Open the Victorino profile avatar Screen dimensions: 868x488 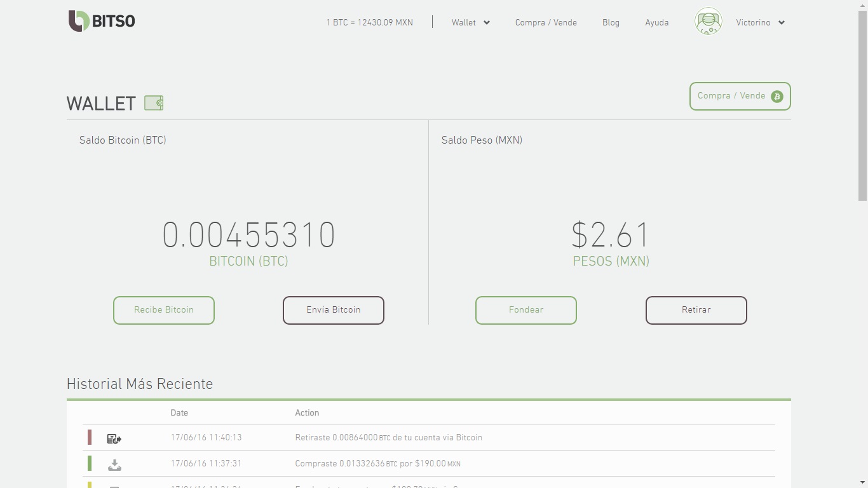coord(708,21)
